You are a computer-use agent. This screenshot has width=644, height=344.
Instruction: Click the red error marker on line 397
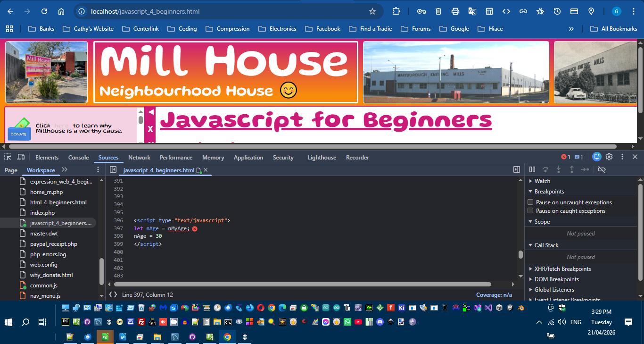click(195, 229)
